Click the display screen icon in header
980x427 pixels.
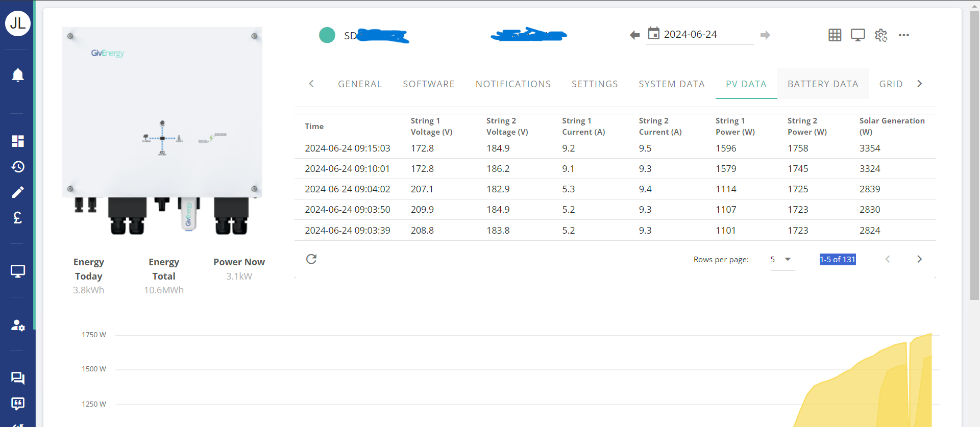pos(858,35)
